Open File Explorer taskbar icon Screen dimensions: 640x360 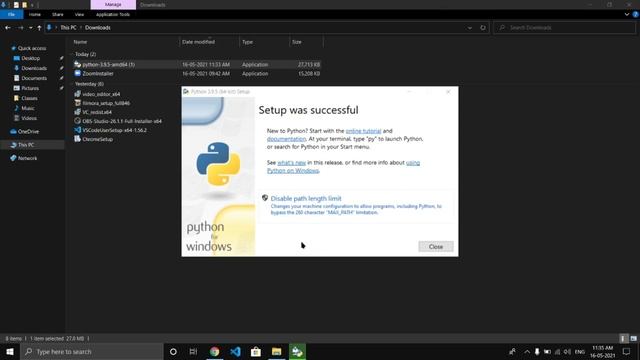pos(276,351)
